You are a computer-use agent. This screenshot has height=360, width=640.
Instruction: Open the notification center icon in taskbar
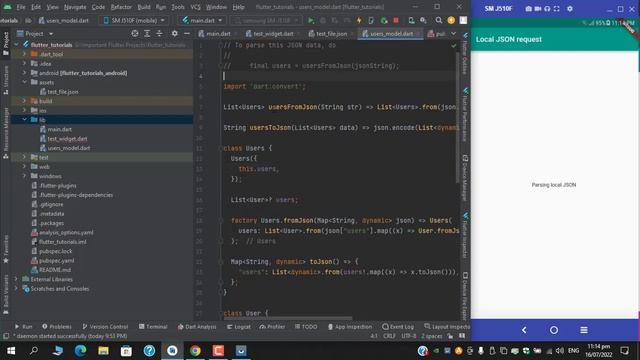[x=624, y=351]
